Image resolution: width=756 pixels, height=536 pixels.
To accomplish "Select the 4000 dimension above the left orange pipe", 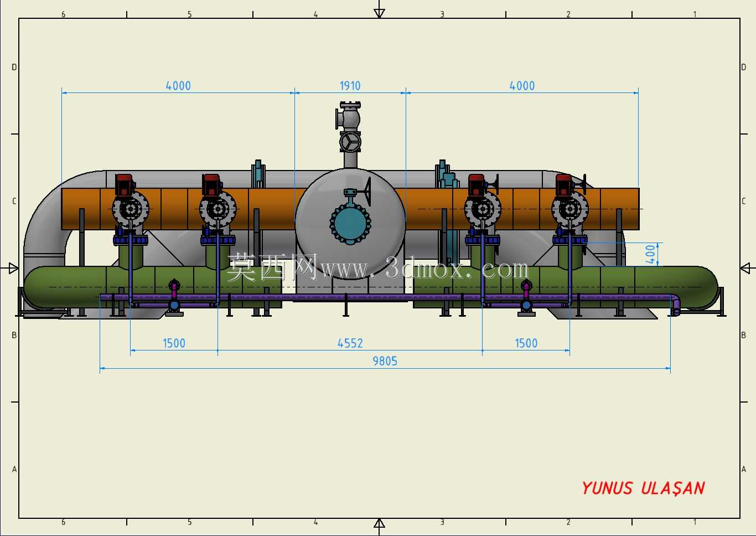I will [x=178, y=86].
